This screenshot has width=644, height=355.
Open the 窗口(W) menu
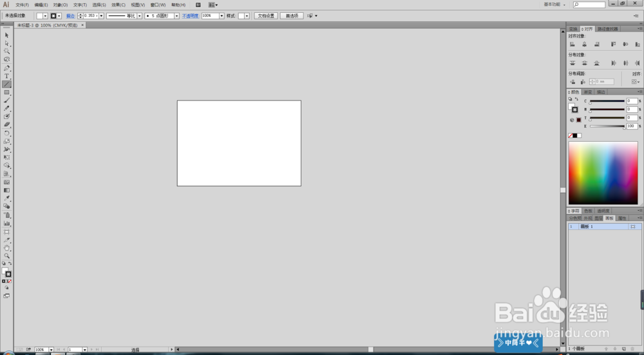(x=158, y=5)
